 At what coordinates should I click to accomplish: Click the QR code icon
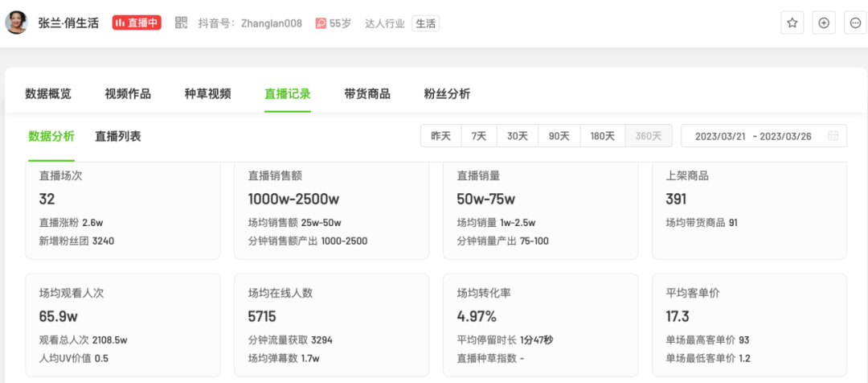pyautogui.click(x=181, y=23)
